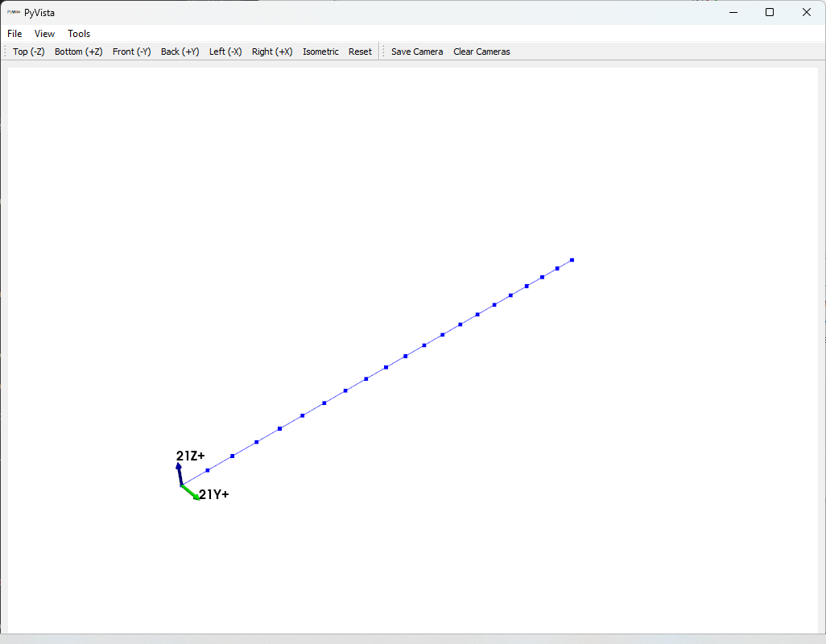Reset the camera view
826x644 pixels.
(360, 51)
